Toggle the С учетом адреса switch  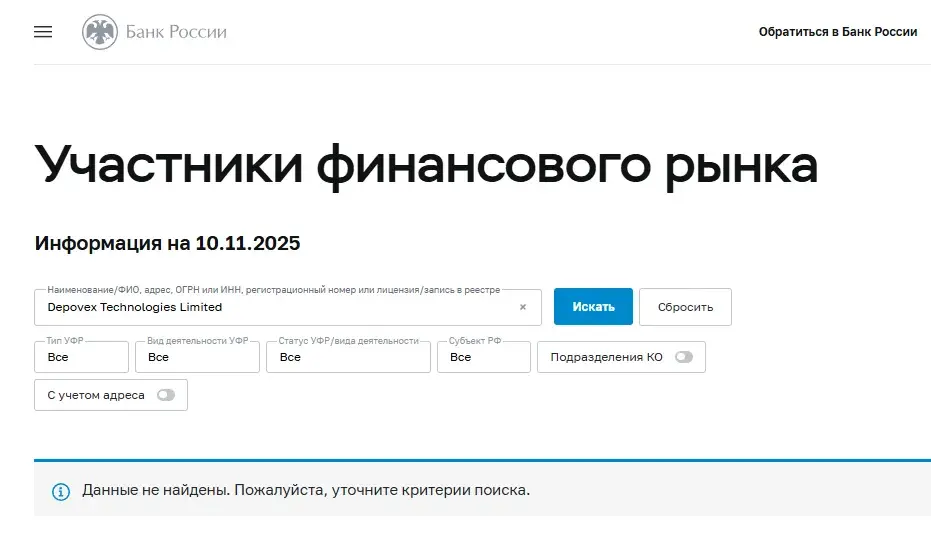[x=166, y=395]
